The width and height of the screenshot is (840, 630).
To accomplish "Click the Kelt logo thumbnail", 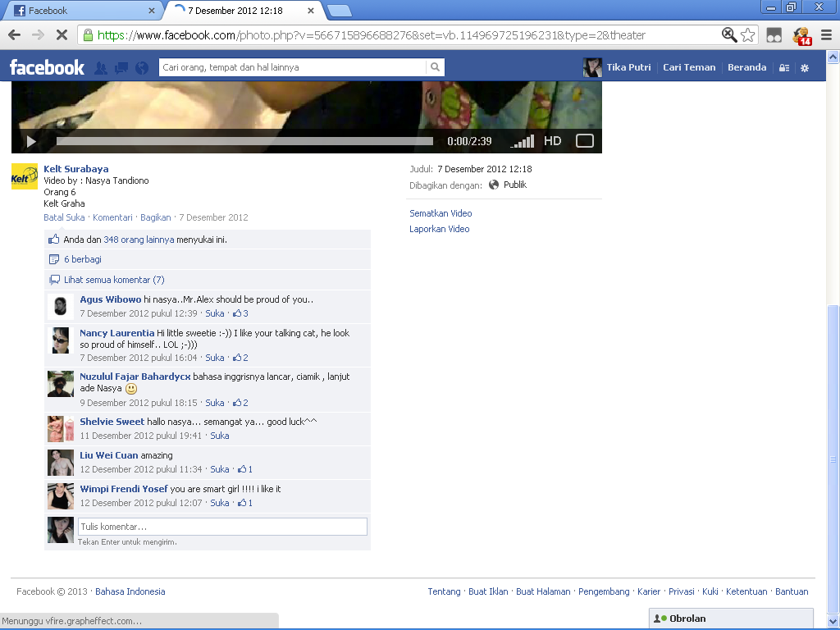I will click(x=25, y=176).
